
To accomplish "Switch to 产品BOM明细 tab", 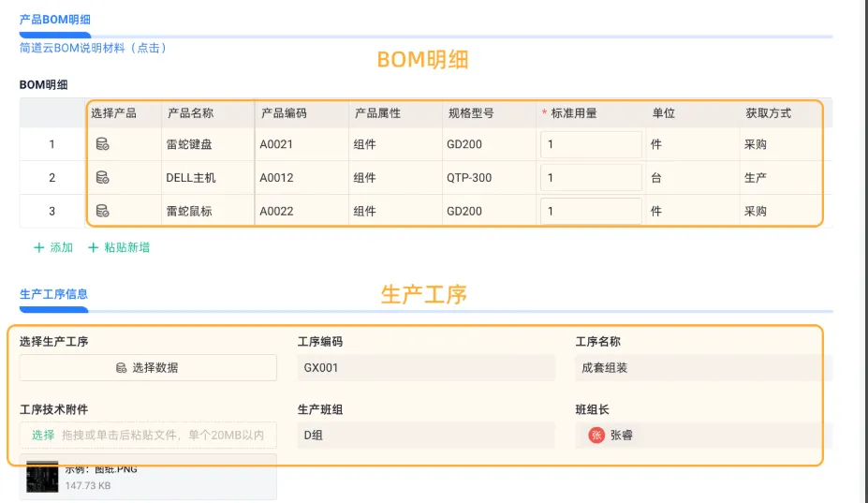I will click(55, 20).
